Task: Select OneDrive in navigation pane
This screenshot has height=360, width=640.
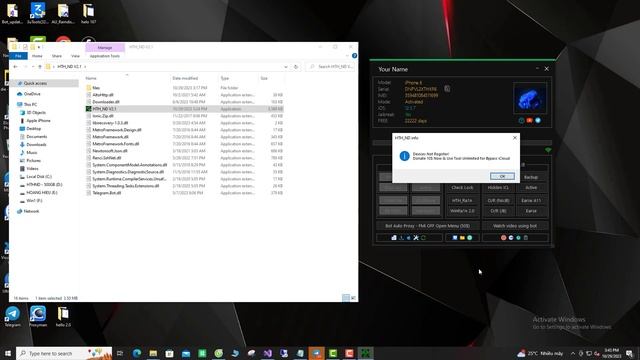Action: [x=32, y=94]
